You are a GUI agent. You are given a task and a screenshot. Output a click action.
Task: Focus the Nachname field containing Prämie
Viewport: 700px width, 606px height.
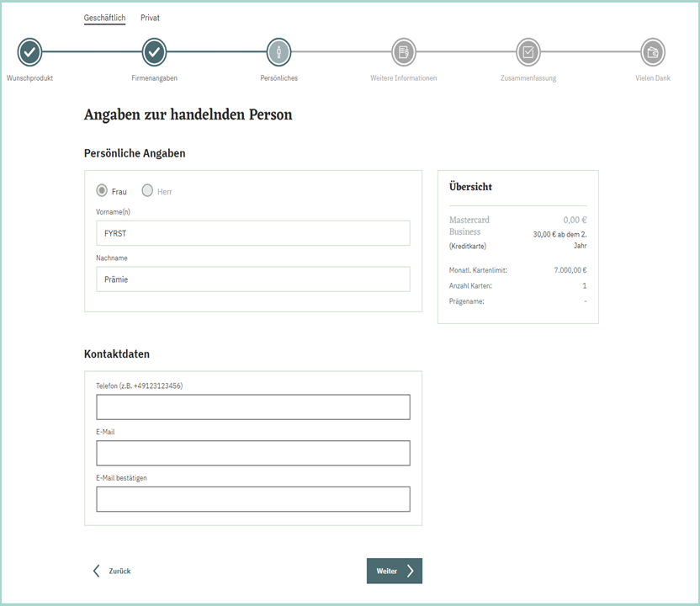point(252,279)
